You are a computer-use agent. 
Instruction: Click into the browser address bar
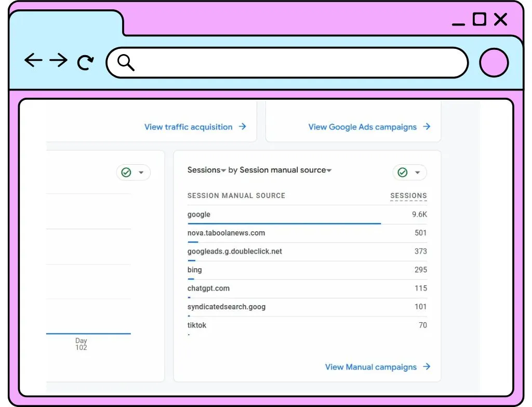[x=287, y=63]
